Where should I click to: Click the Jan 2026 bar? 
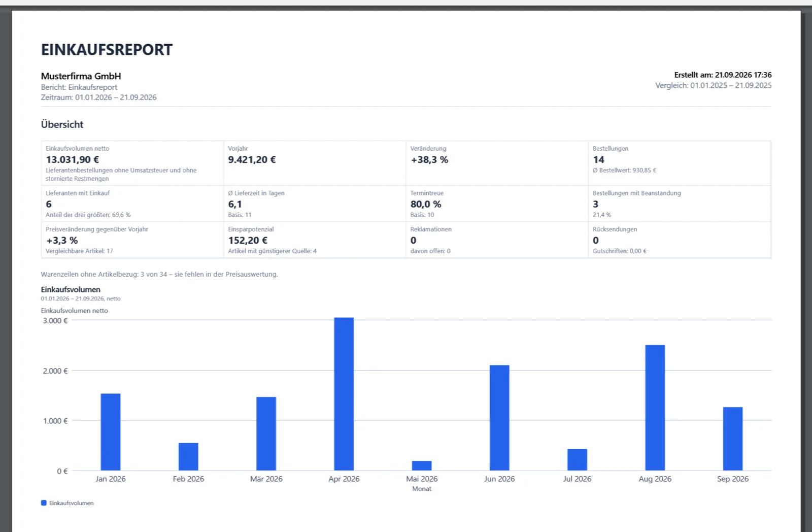111,432
